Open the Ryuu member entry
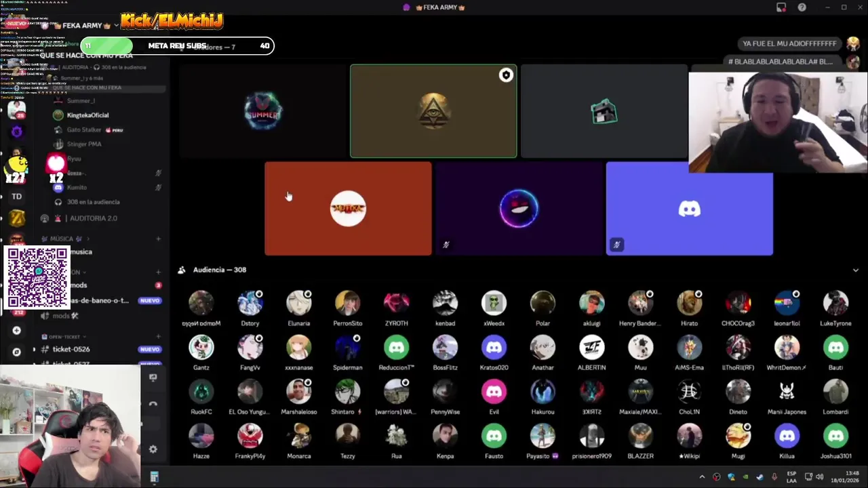The image size is (868, 488). click(x=74, y=159)
